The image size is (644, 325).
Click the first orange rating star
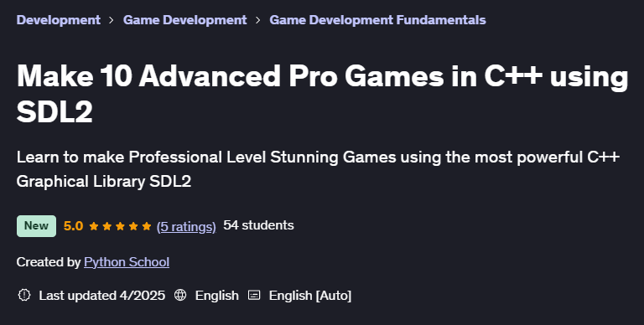tap(94, 226)
